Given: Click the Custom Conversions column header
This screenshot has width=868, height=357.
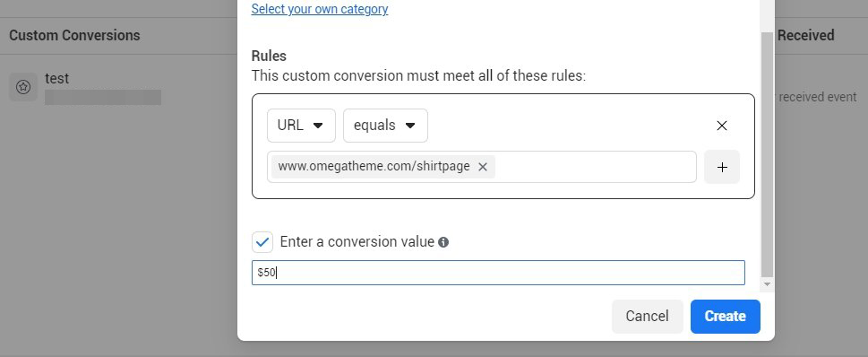Looking at the screenshot, I should point(74,36).
